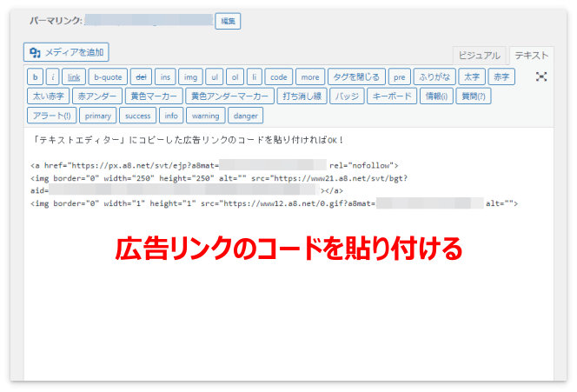
Task: Switch to the ビジュアル tab
Action: coord(479,56)
